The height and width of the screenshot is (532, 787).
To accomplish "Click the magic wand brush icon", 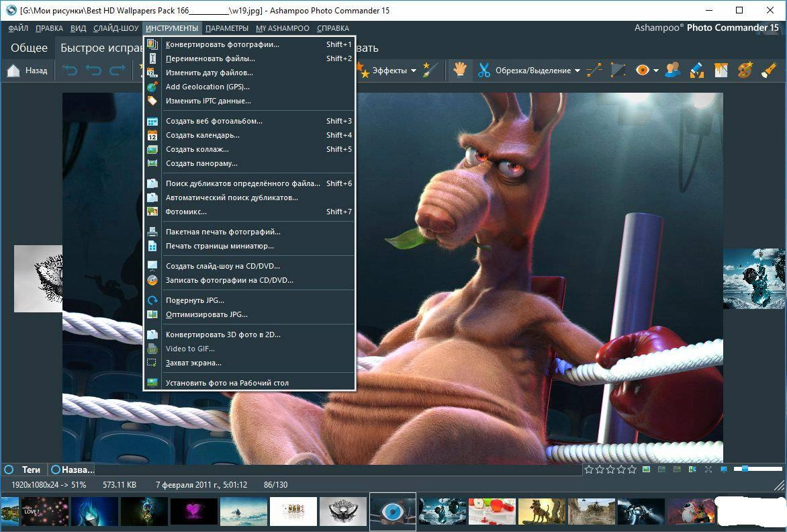I will [x=430, y=71].
